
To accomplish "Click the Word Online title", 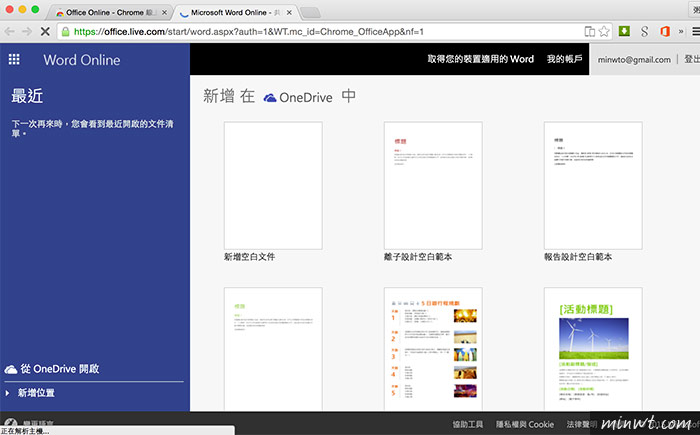I will point(82,60).
